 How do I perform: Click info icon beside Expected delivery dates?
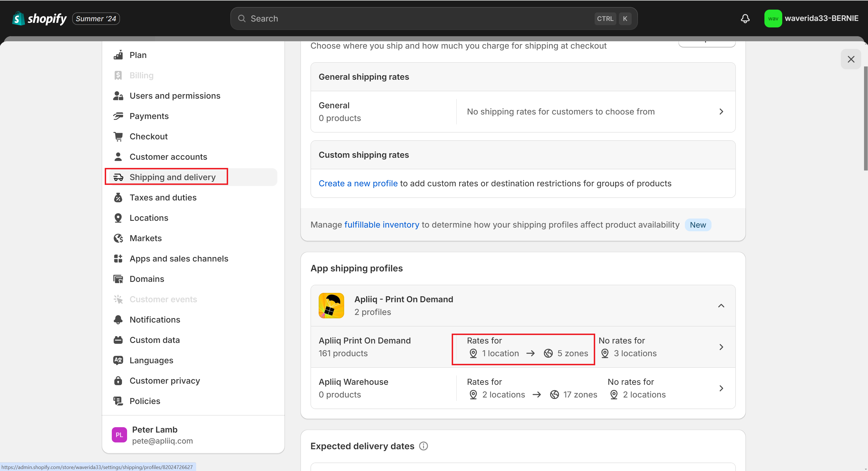tap(423, 446)
